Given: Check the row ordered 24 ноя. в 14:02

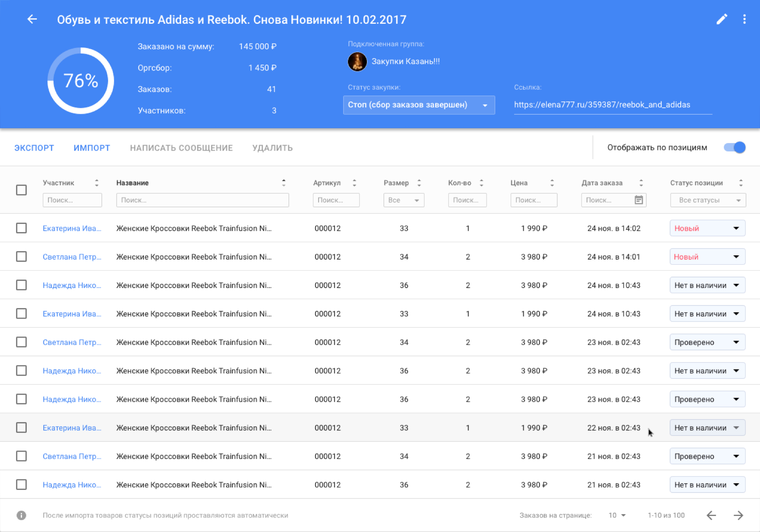Looking at the screenshot, I should click(21, 228).
